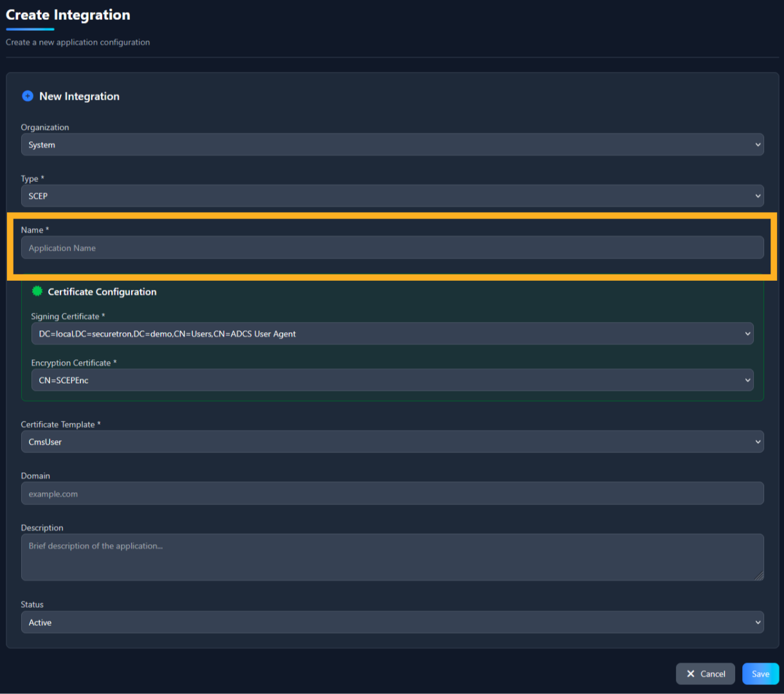Click the X icon on Cancel button

pyautogui.click(x=691, y=673)
